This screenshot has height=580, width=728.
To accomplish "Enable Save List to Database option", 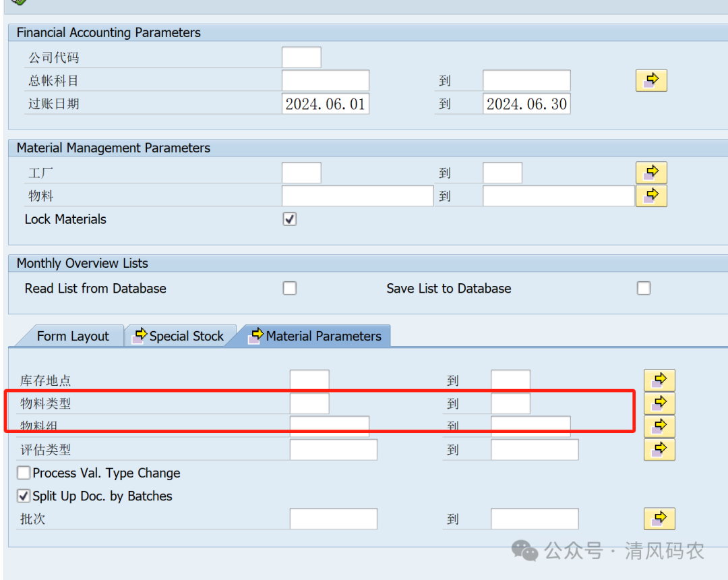I will (x=644, y=288).
